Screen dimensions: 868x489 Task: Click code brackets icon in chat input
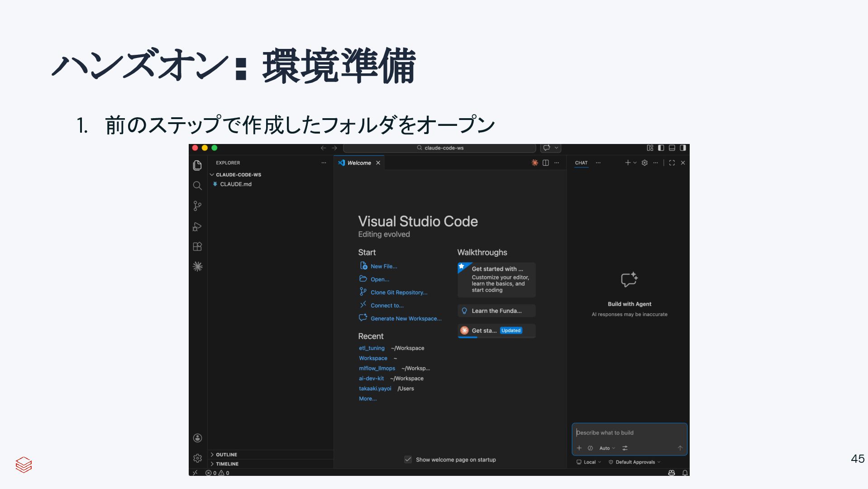pos(590,448)
